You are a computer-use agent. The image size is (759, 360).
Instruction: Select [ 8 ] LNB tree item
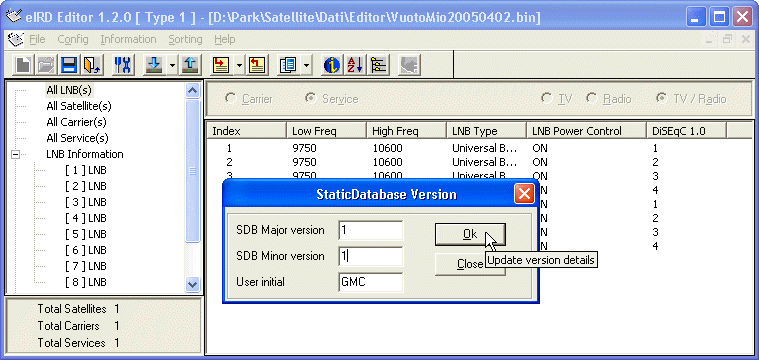tap(85, 282)
